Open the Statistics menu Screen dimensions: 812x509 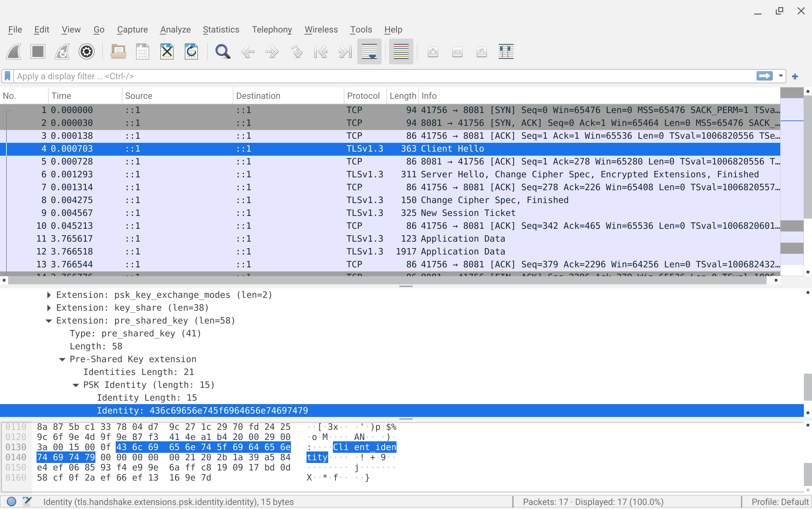[221, 30]
